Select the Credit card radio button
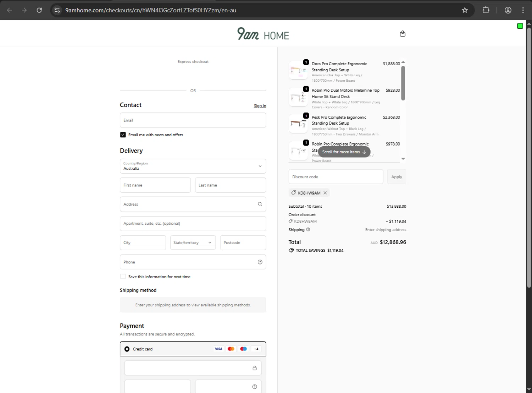The height and width of the screenshot is (393, 532). click(127, 349)
